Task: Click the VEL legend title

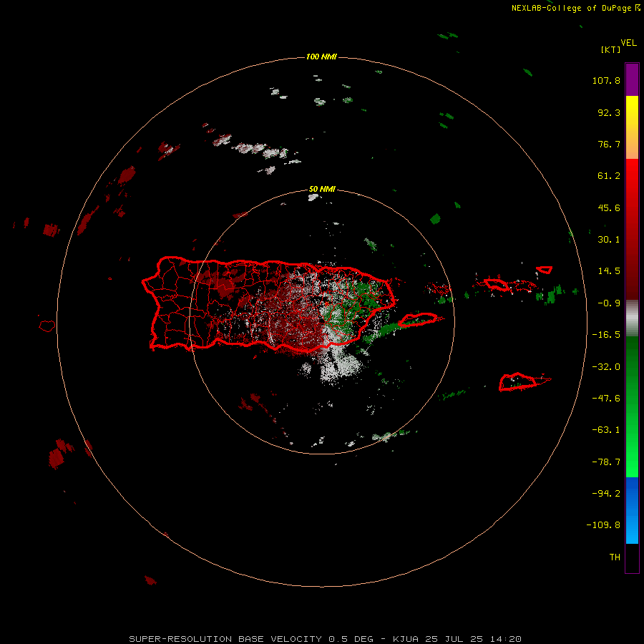Action: coord(628,43)
